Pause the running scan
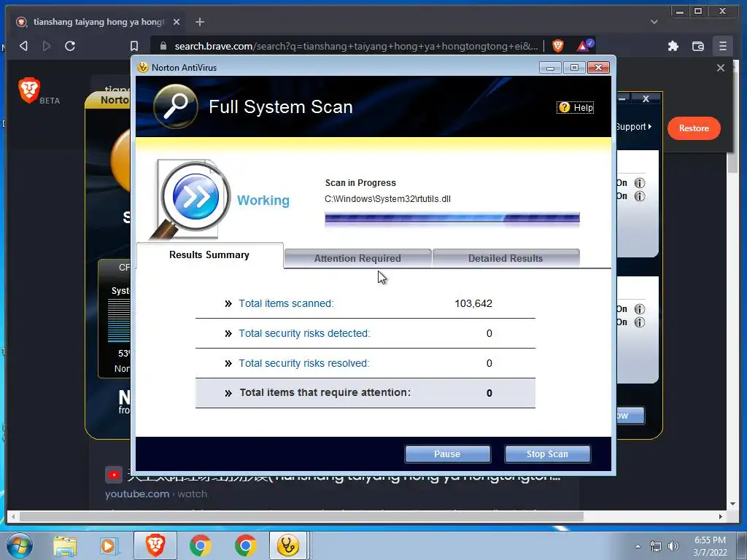This screenshot has height=560, width=747. (x=447, y=454)
